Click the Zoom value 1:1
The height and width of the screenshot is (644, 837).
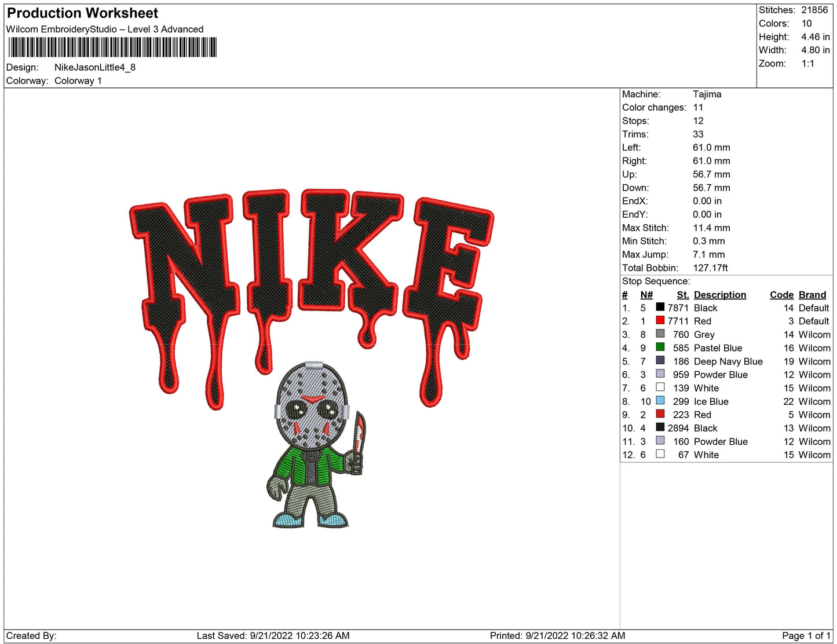click(x=808, y=63)
